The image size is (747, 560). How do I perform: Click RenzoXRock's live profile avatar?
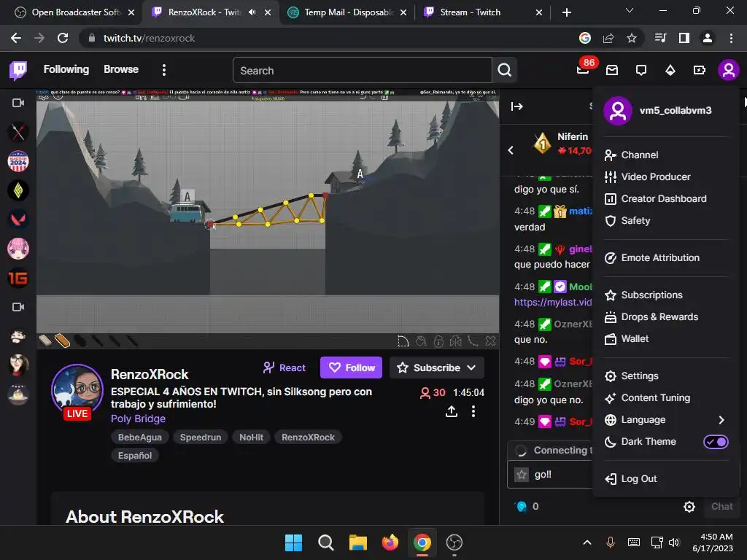pyautogui.click(x=77, y=391)
